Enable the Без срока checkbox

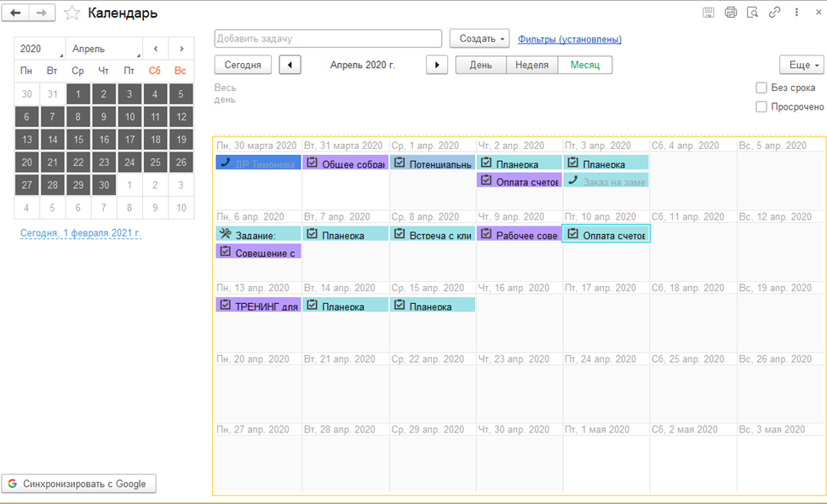pyautogui.click(x=761, y=88)
